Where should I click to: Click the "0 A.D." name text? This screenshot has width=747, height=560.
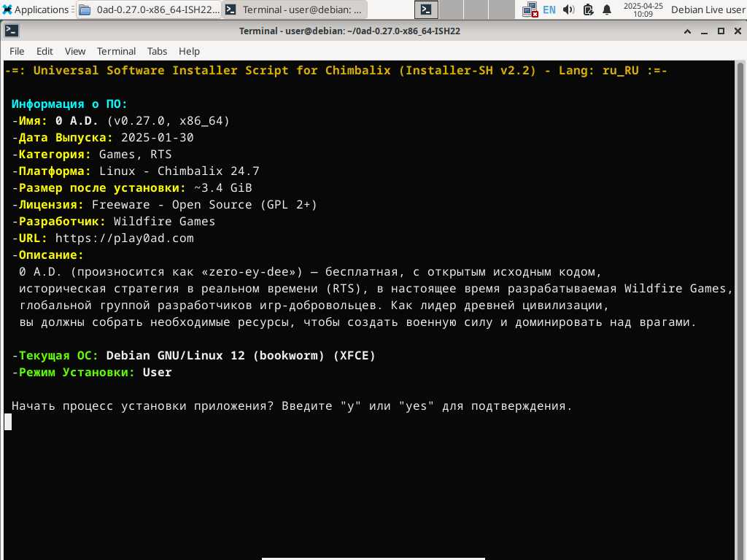point(77,121)
